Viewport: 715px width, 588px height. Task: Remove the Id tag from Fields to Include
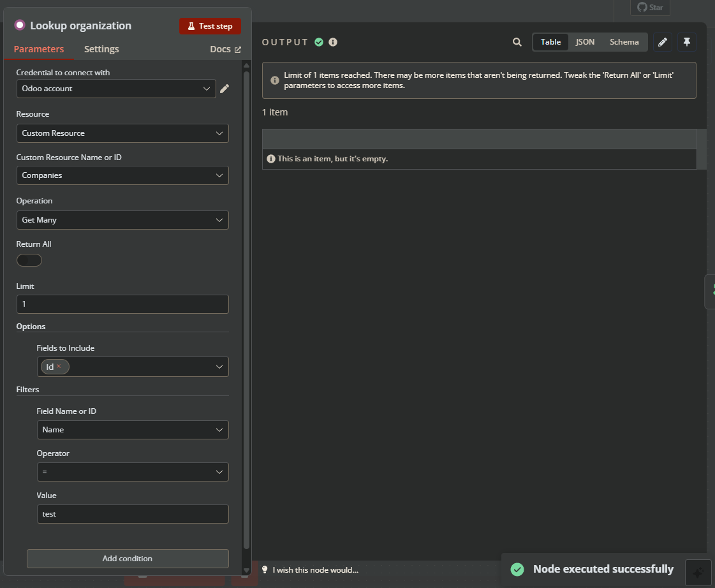[x=59, y=366]
